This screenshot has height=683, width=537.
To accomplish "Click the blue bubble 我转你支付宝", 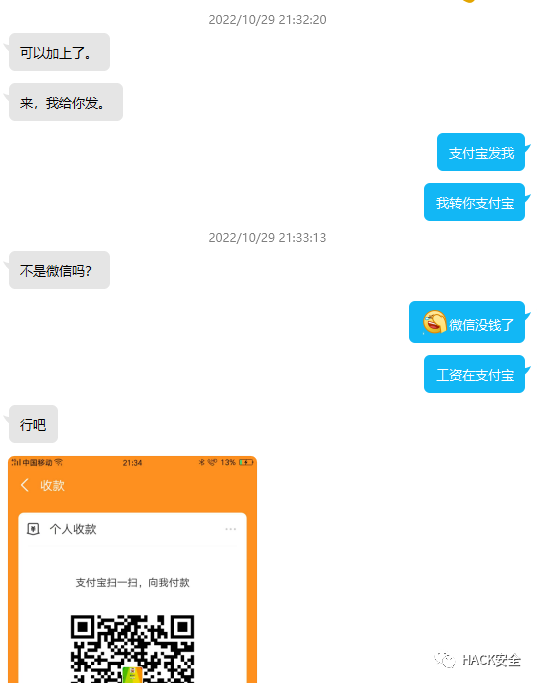I will tap(474, 202).
